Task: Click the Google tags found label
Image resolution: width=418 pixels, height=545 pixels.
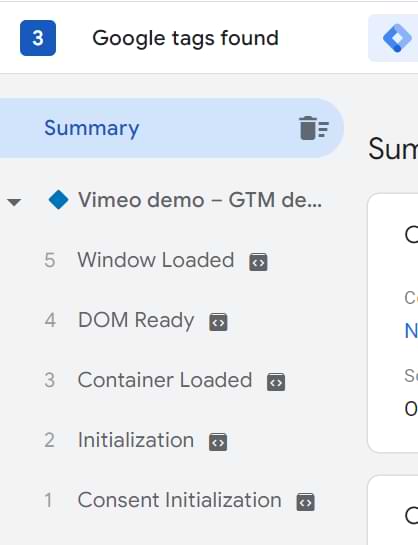Action: (x=185, y=38)
